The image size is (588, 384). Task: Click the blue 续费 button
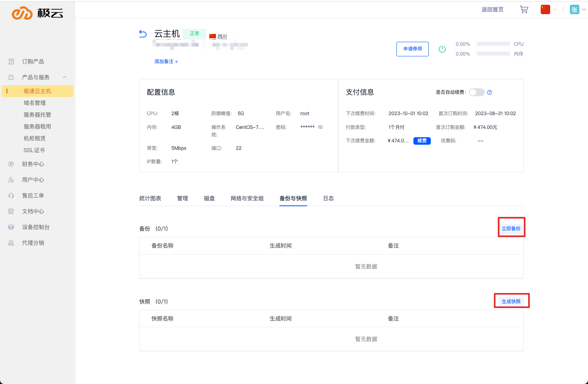click(422, 141)
